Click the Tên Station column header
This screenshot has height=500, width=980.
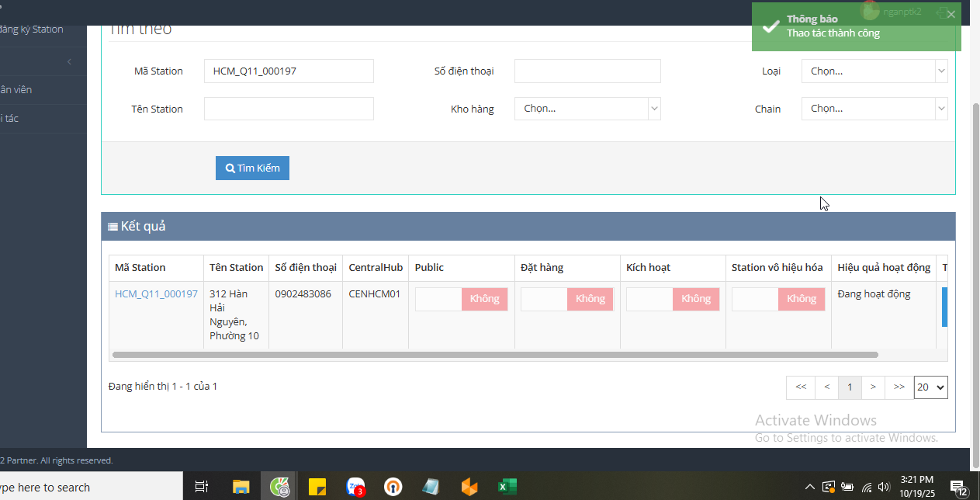[236, 267]
